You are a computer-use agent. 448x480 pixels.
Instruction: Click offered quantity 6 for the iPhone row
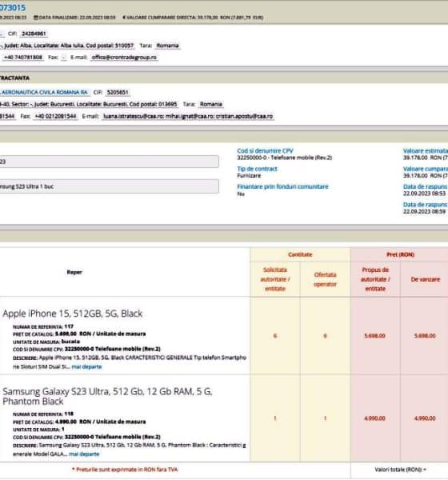[325, 336]
